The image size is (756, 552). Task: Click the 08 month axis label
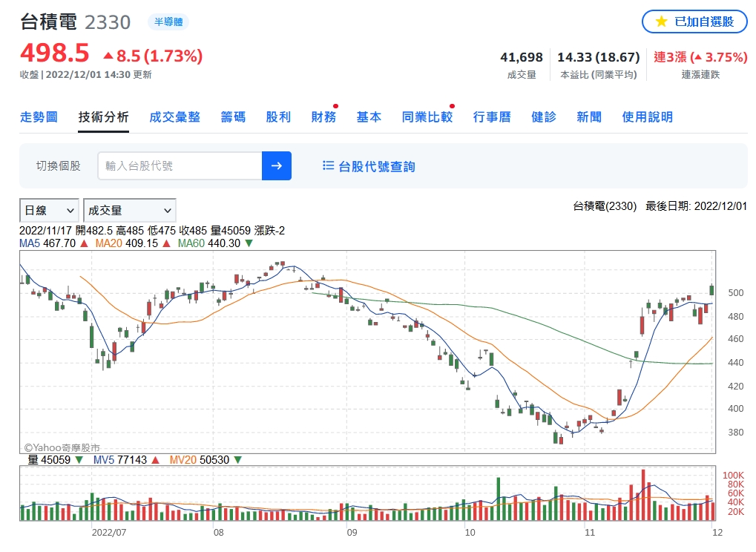[x=219, y=532]
